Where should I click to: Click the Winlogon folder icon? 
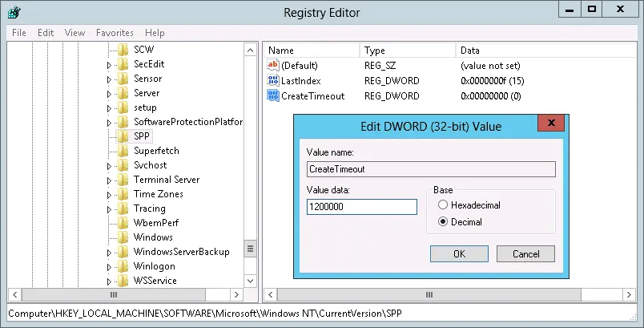123,266
